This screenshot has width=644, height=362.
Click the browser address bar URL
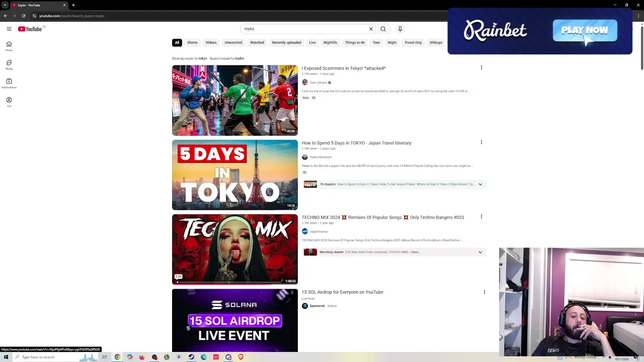[x=72, y=16]
